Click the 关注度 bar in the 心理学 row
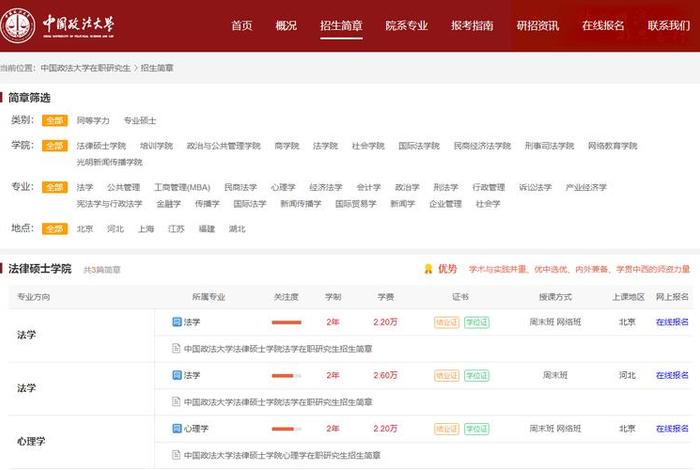The width and height of the screenshot is (700, 470). click(287, 429)
